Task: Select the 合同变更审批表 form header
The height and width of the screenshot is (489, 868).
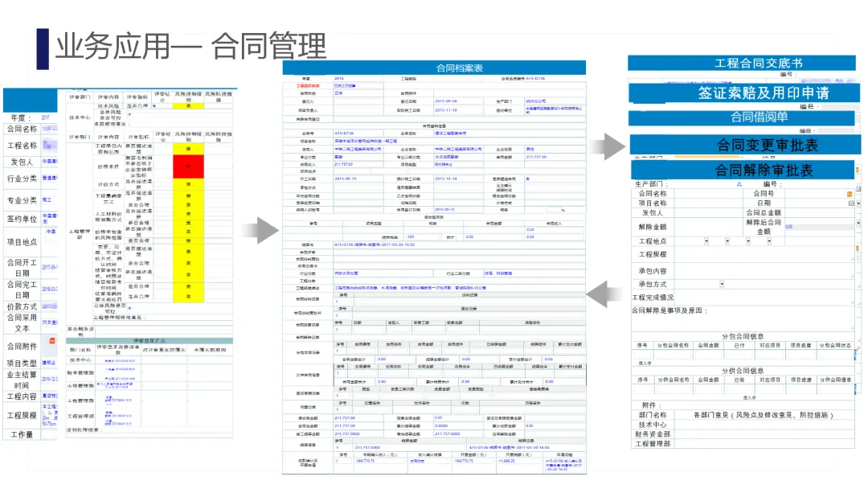Action: [746, 145]
